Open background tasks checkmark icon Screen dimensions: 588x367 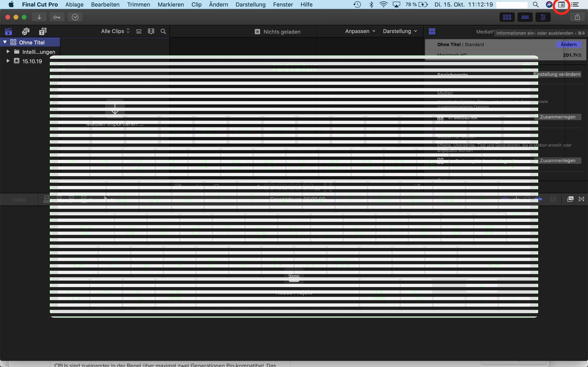coord(75,17)
